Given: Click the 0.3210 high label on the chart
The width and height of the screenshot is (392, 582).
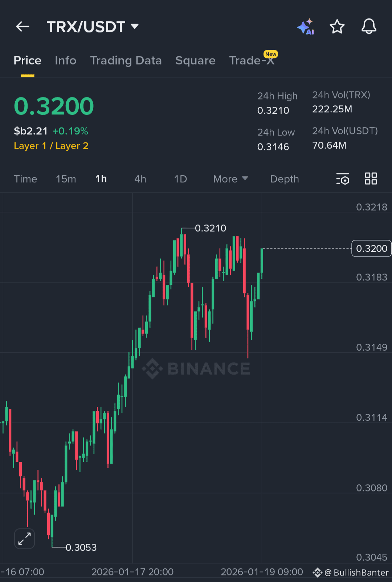Looking at the screenshot, I should click(211, 228).
